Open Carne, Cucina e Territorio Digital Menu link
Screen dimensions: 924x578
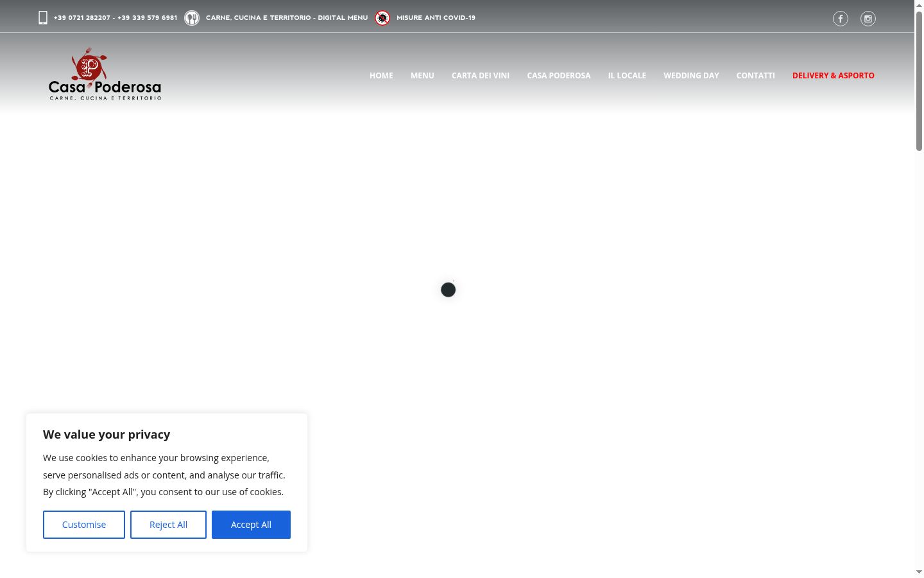click(x=287, y=18)
